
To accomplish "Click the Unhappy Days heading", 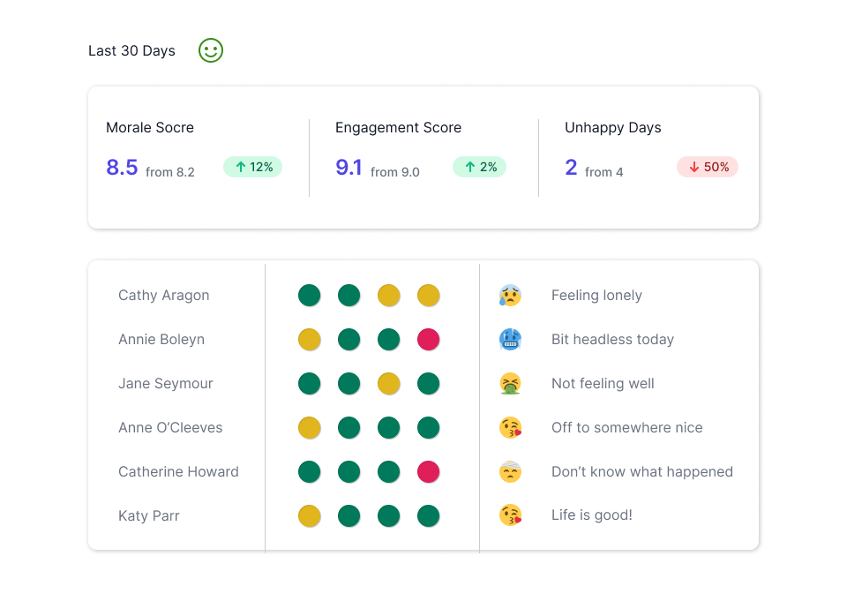I will (612, 127).
